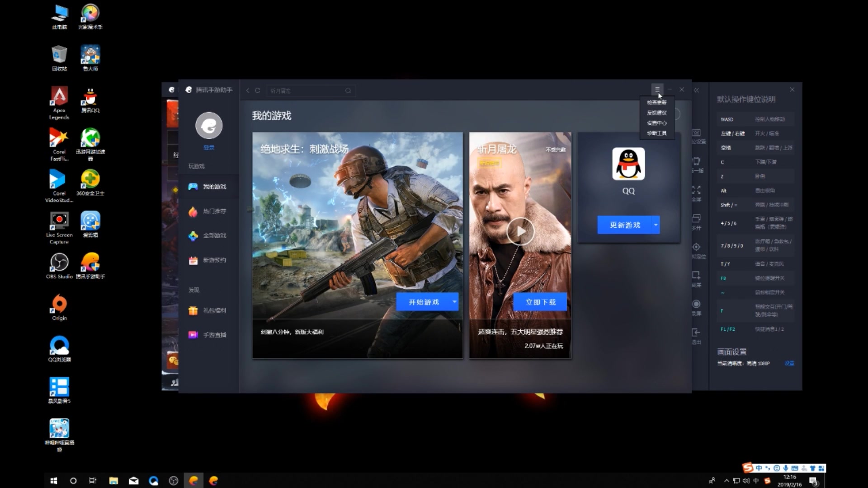Click the 截屏 screenshot icon in emulator toolbar
This screenshot has height=488, width=868.
pos(696,275)
